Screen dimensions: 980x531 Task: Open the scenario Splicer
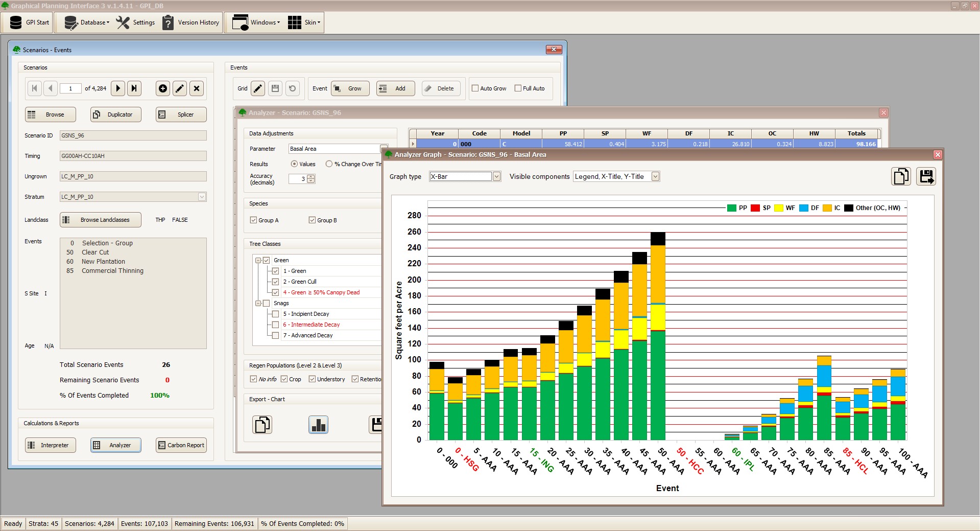coord(181,114)
